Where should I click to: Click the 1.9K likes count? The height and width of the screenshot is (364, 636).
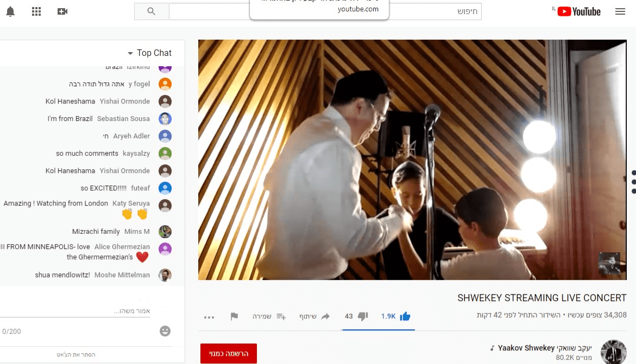[388, 317]
